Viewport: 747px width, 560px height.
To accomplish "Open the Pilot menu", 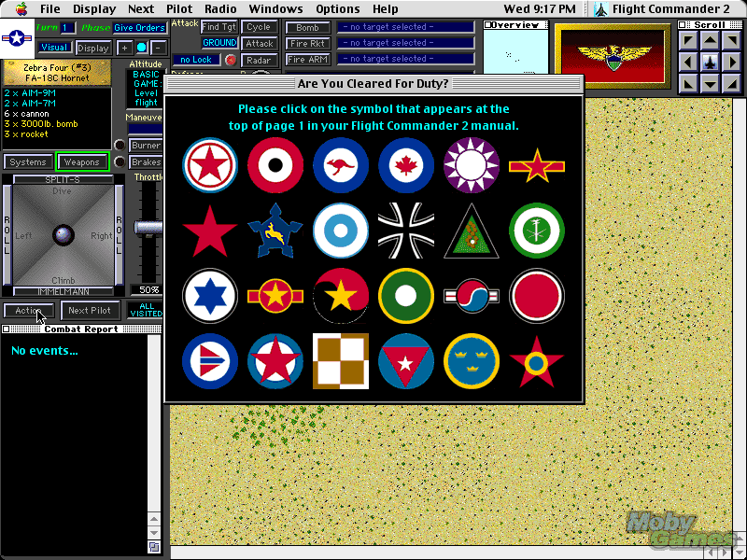I will coord(179,9).
